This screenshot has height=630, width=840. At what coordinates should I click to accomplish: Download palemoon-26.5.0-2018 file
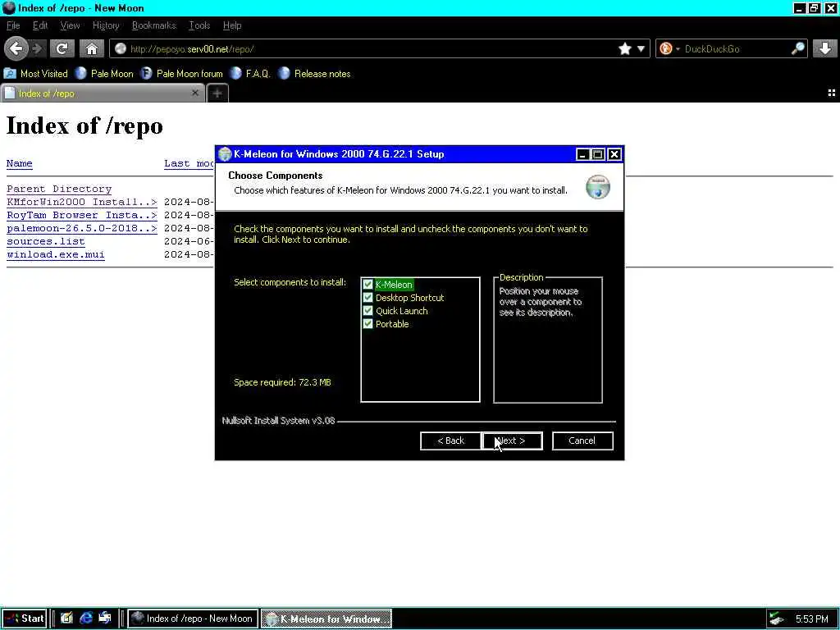82,228
